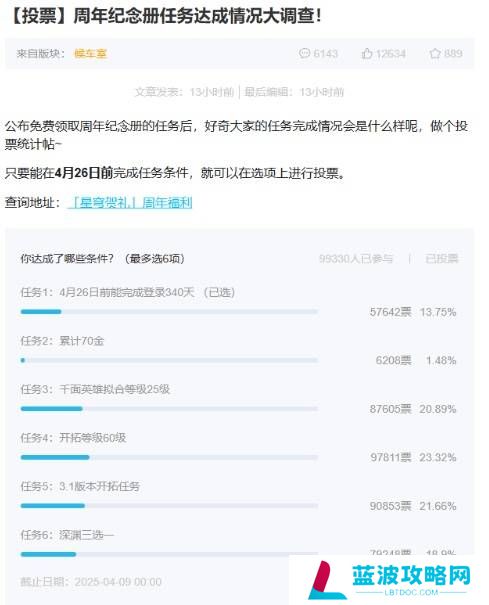The image size is (489, 605).
Task: Click the post title 周年纪念册任务达成情况大调查
Action: 197,17
